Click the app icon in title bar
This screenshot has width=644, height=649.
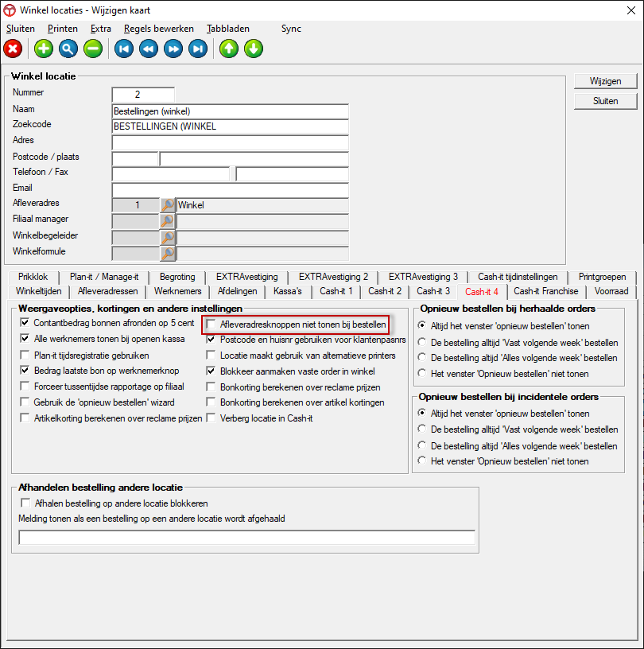[10, 10]
